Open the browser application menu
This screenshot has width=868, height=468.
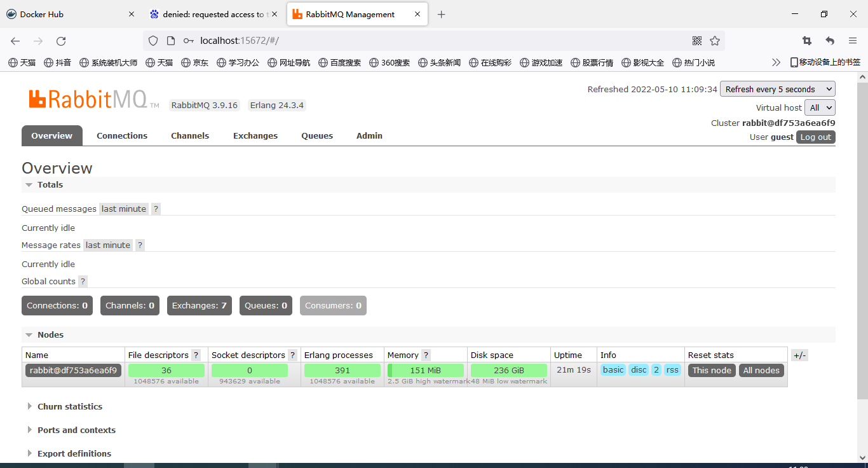coord(853,41)
